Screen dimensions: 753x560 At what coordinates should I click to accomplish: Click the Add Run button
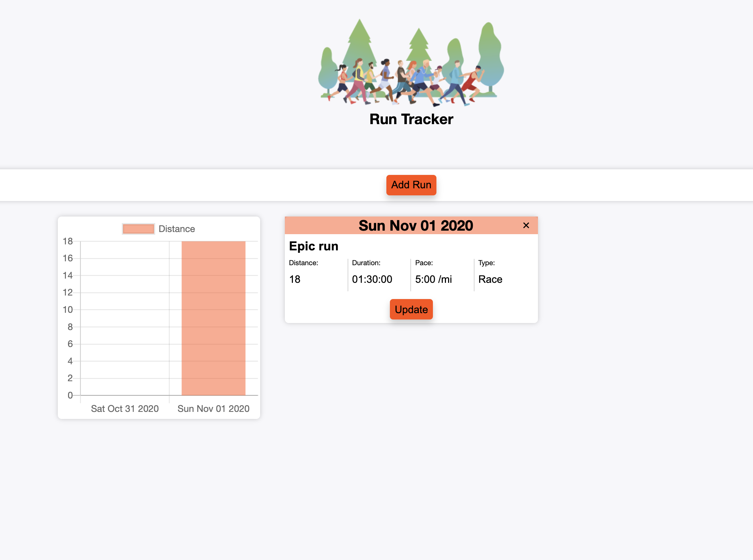[411, 185]
